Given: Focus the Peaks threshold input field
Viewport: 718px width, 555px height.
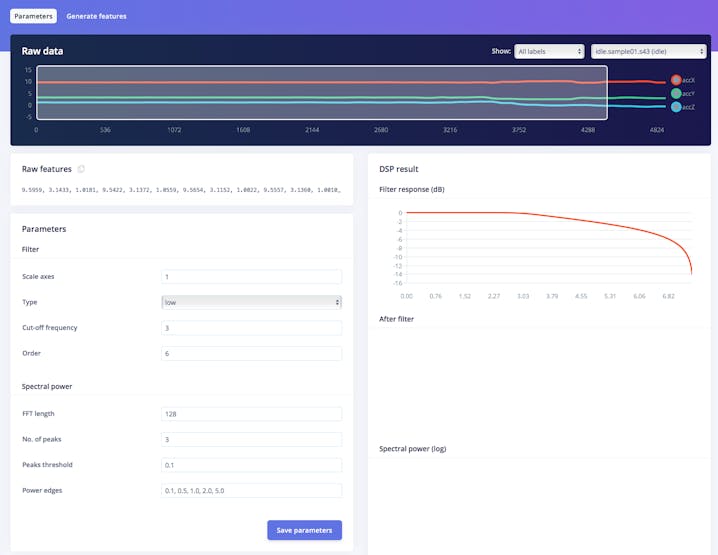Looking at the screenshot, I should coord(251,465).
